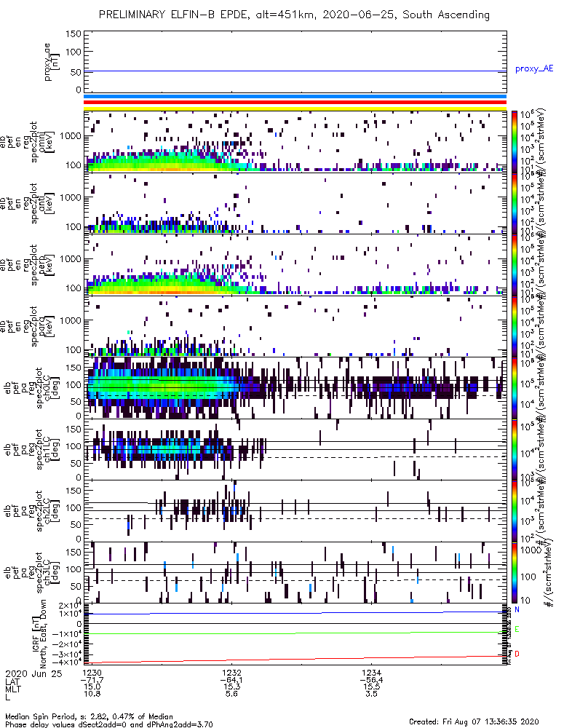Click the ch3LC colorbar at bottom right

[x=515, y=572]
